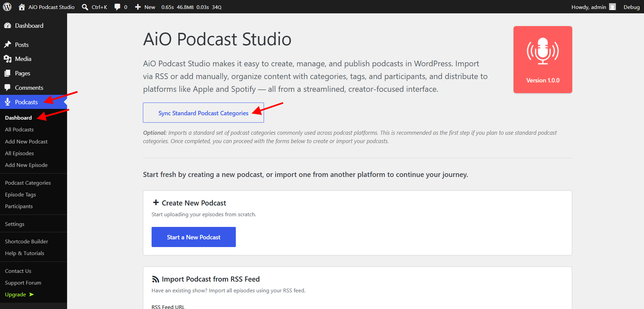This screenshot has height=309, width=644.
Task: Go to All Podcasts
Action: [19, 130]
